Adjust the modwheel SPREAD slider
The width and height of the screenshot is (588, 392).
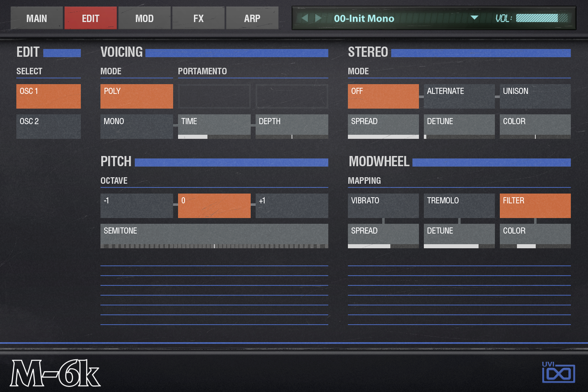click(383, 236)
